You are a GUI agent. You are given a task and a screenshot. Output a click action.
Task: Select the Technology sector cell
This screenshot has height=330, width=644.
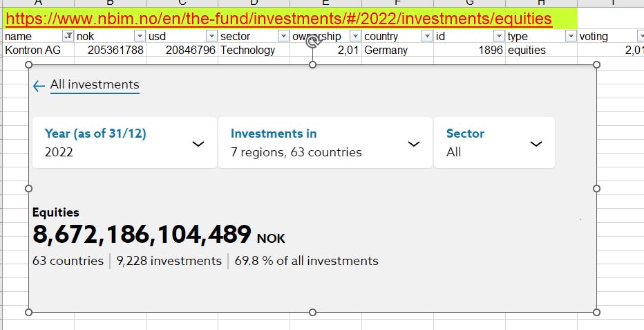click(249, 50)
